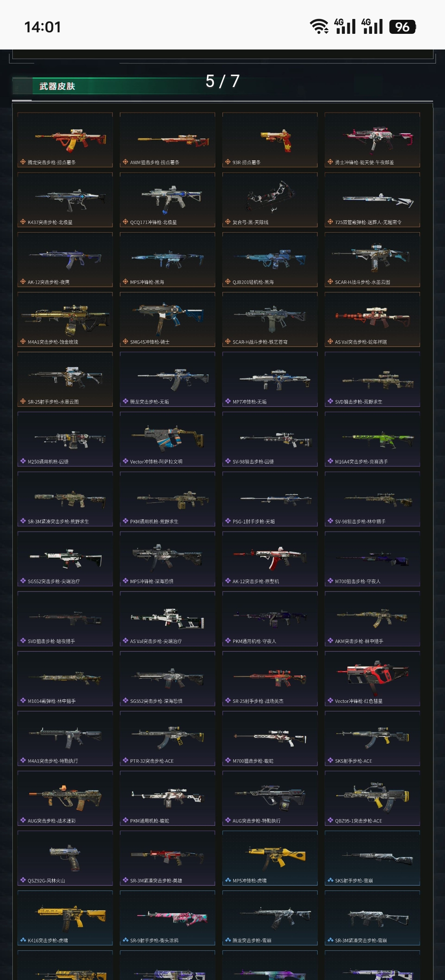Viewport: 445px width, 980px height.
Task: Select the QSZ92G-风林火山 pistol skin
Action: (65, 858)
